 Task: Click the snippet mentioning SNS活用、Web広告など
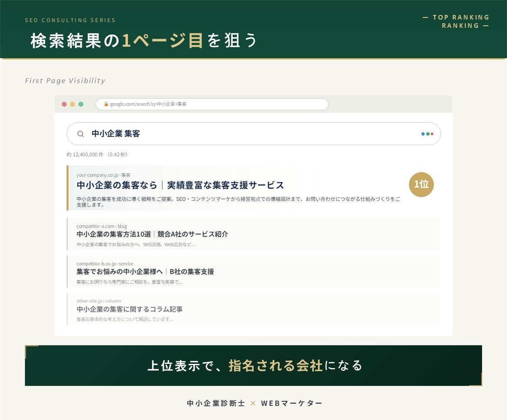135,245
